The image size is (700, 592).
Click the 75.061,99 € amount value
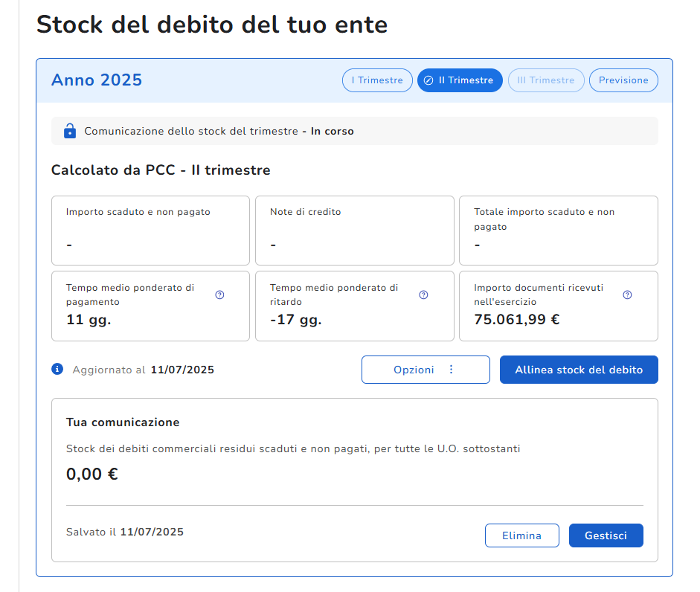(x=517, y=320)
